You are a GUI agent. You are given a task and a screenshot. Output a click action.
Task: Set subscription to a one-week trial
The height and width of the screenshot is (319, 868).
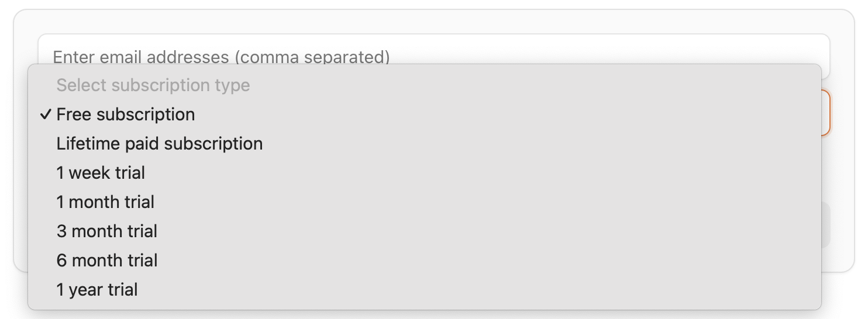pos(101,173)
